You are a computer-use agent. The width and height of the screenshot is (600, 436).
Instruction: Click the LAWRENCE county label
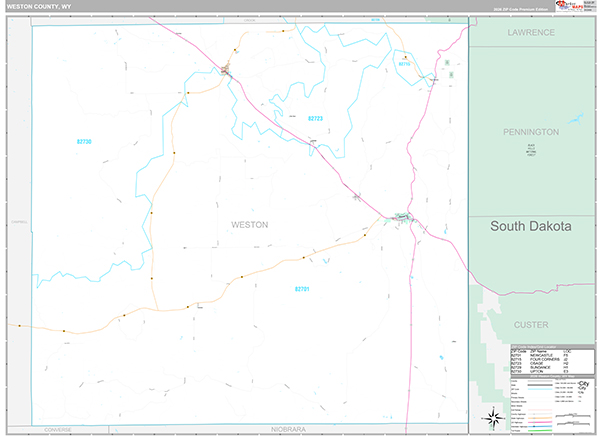(x=531, y=33)
